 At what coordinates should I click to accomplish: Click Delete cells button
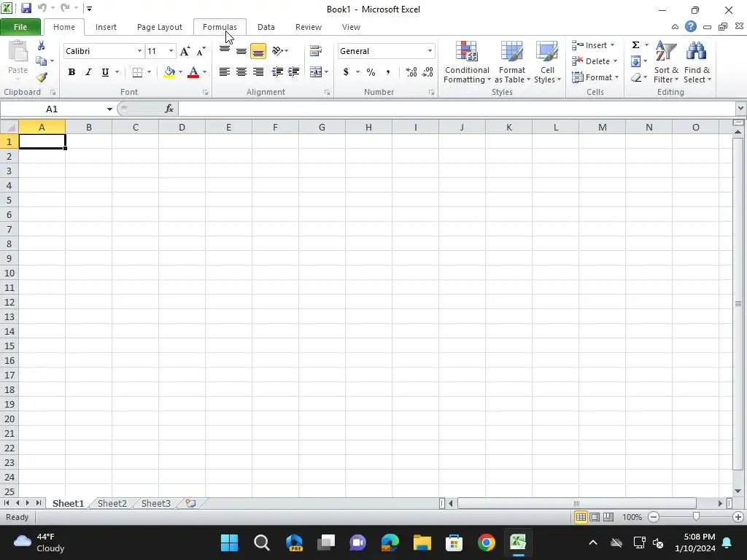pos(595,61)
